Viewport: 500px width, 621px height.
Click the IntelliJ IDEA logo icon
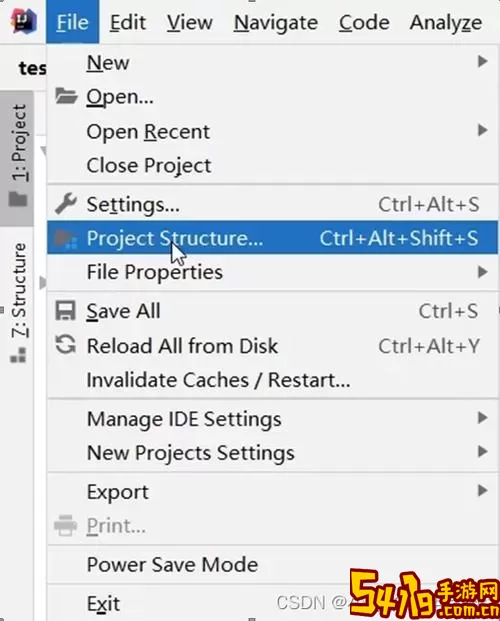(24, 22)
